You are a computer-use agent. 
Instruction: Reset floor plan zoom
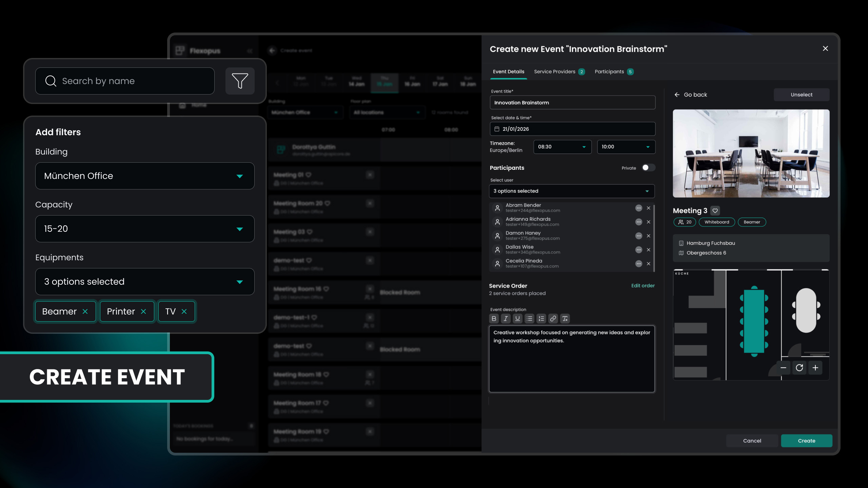coord(799,368)
